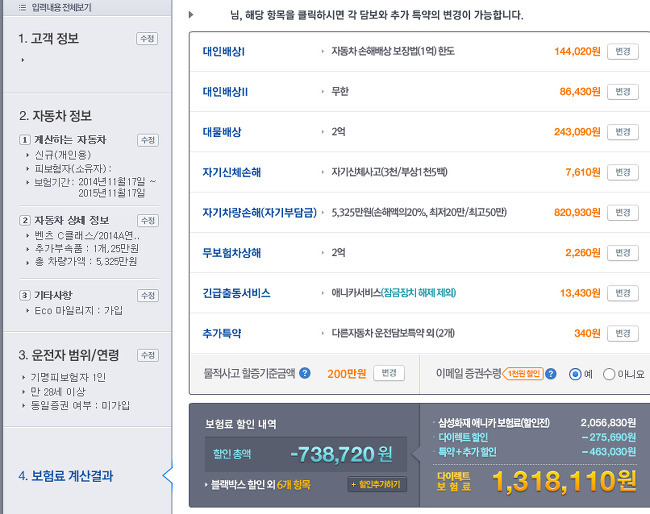Click 변경 button for 대인배상II row

[623, 92]
